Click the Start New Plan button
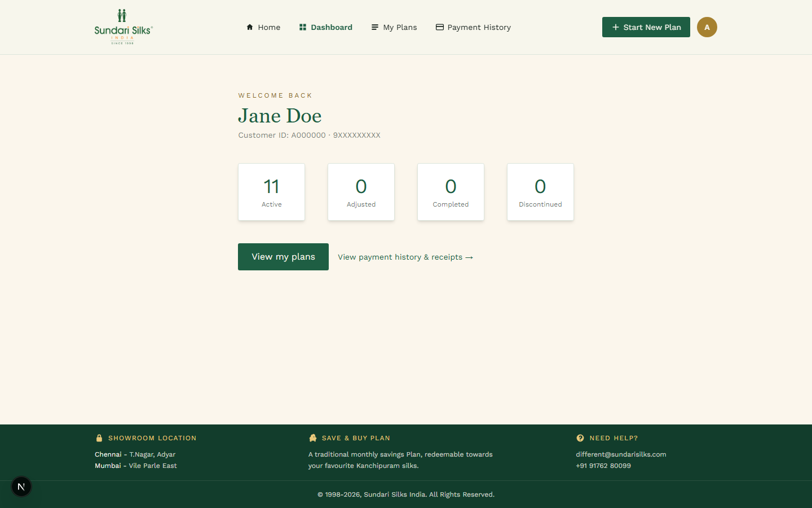812x508 pixels. click(x=646, y=27)
